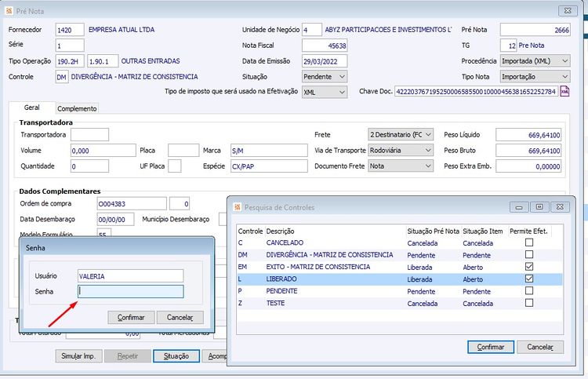
Task: Click the Senha password input field
Action: click(130, 292)
